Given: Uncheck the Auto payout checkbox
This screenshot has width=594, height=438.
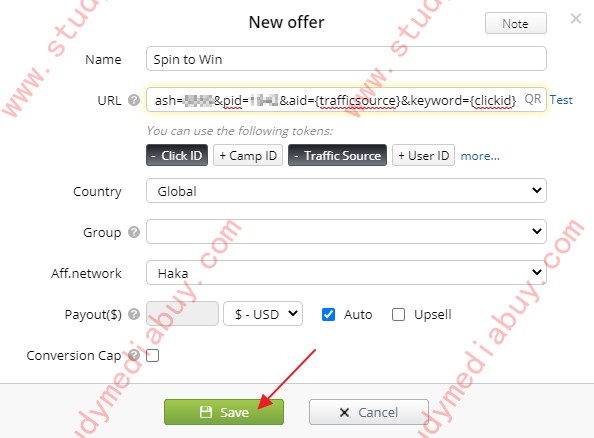Looking at the screenshot, I should coord(328,314).
